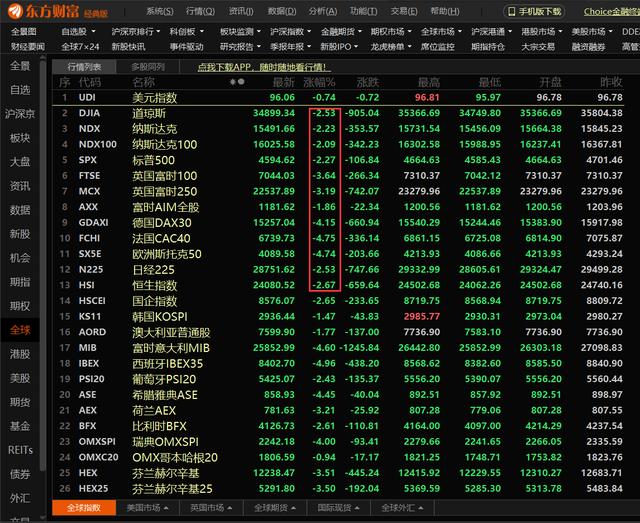Open the 资讯(I) menu
Viewport: 640px width, 523px height.
coord(241,11)
